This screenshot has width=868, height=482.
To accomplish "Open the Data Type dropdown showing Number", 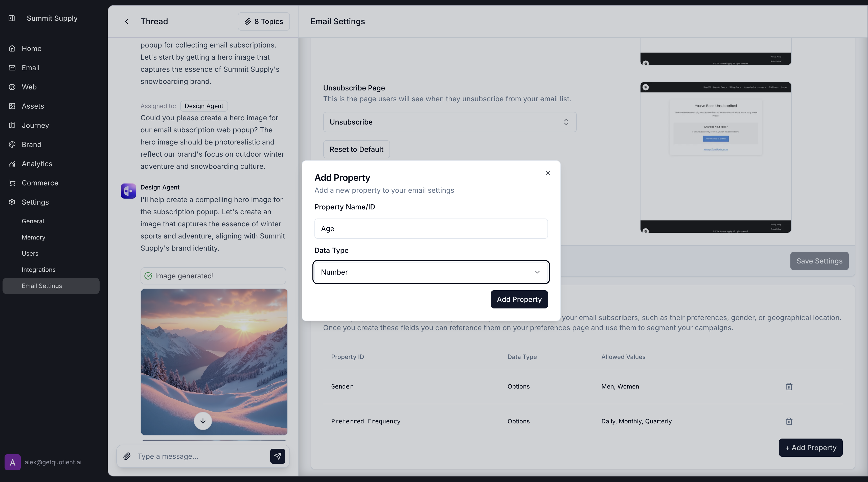I will 431,272.
